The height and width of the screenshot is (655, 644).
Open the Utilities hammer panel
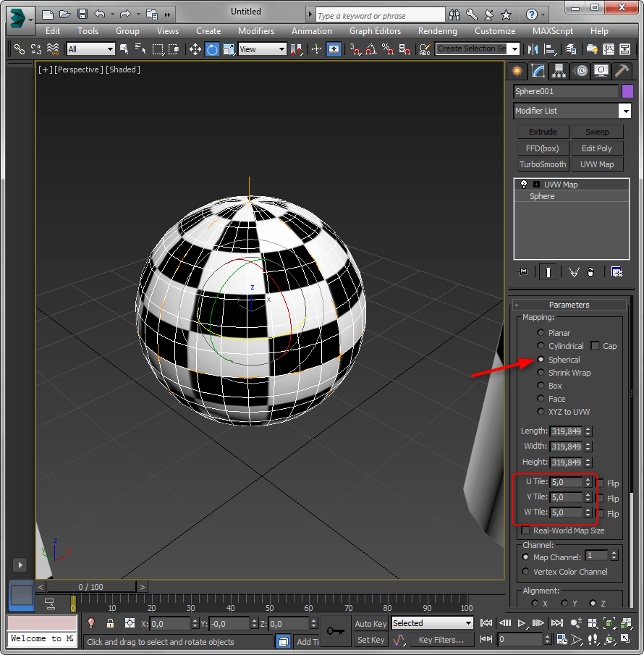coord(621,71)
